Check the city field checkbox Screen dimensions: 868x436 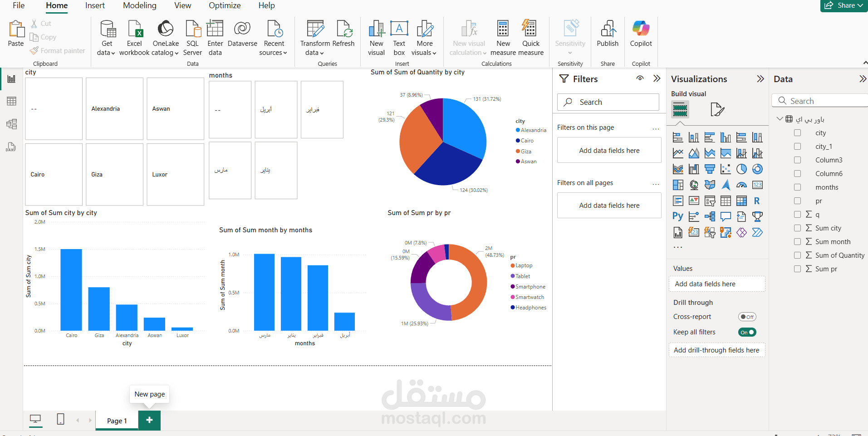[797, 133]
